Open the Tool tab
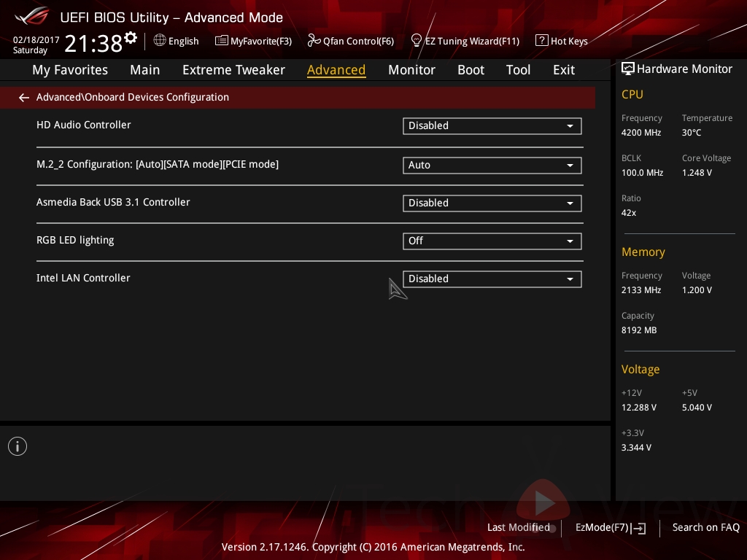Screen dimensions: 747x560 518,70
